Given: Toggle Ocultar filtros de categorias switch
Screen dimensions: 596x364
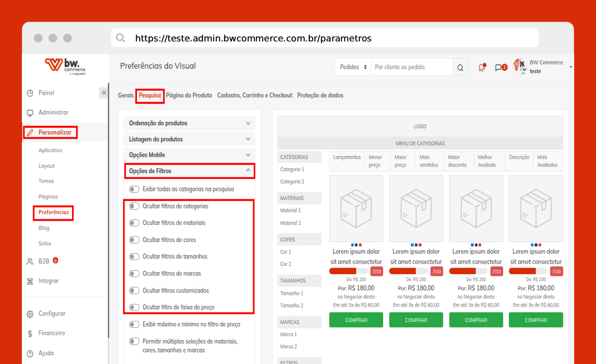Looking at the screenshot, I should [134, 206].
